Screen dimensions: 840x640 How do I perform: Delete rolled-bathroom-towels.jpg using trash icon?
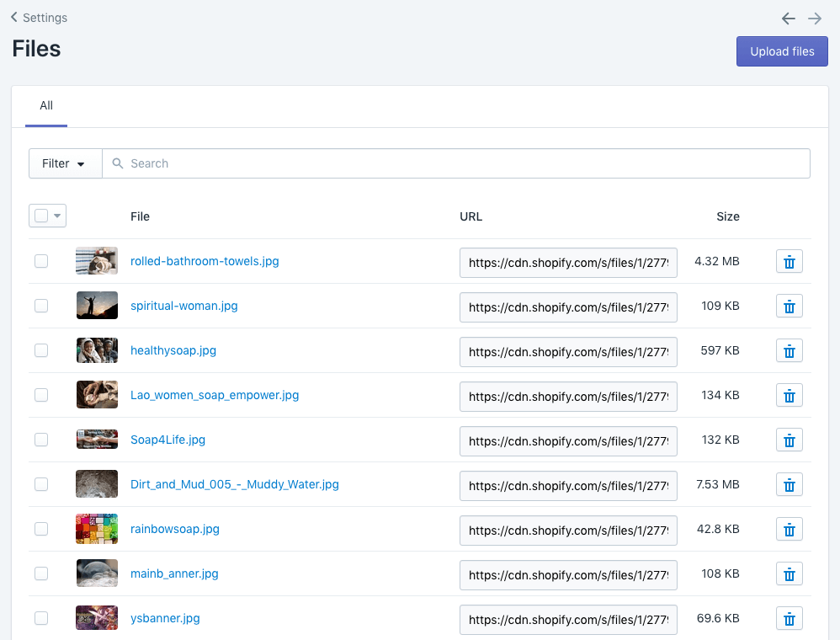click(x=789, y=262)
